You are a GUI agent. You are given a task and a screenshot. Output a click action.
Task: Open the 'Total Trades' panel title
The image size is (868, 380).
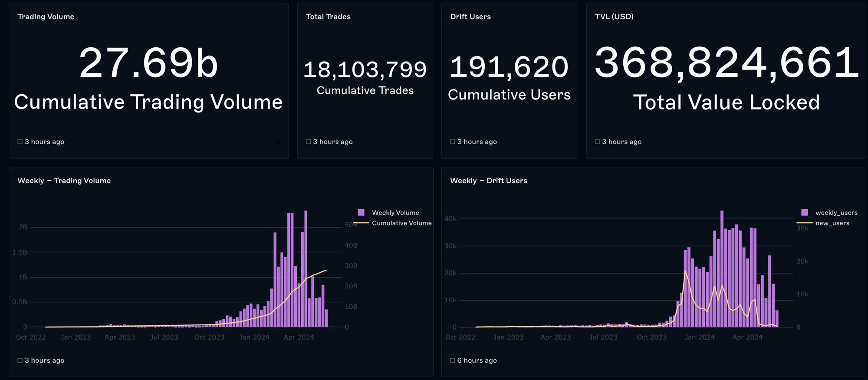[328, 17]
